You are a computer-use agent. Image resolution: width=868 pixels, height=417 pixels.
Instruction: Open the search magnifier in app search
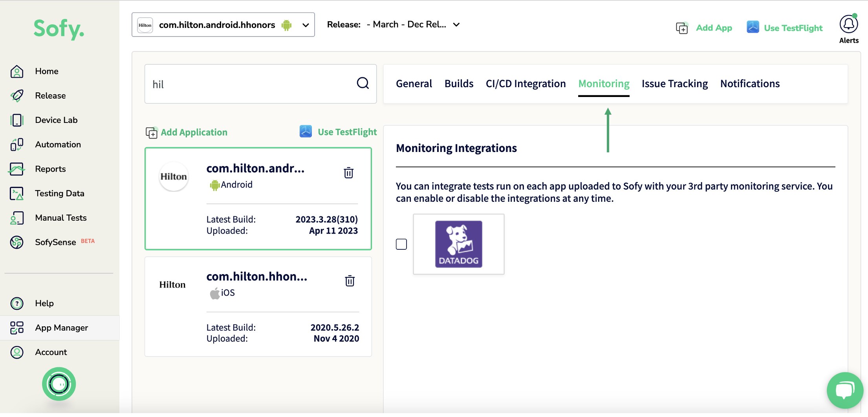click(x=363, y=84)
